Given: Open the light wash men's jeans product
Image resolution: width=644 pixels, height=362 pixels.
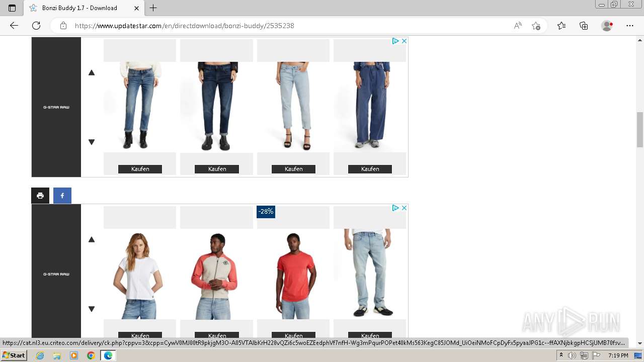Looking at the screenshot, I should [x=370, y=274].
